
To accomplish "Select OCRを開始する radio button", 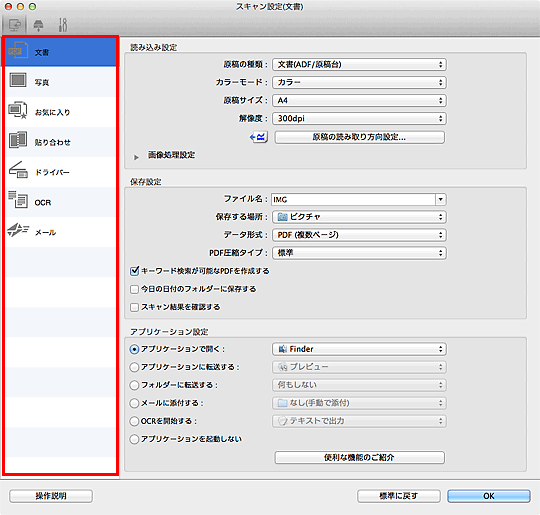I will (x=134, y=421).
